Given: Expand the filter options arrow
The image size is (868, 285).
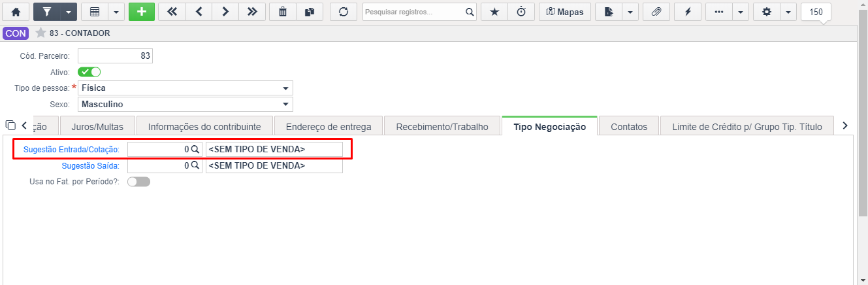Looking at the screenshot, I should [x=69, y=12].
